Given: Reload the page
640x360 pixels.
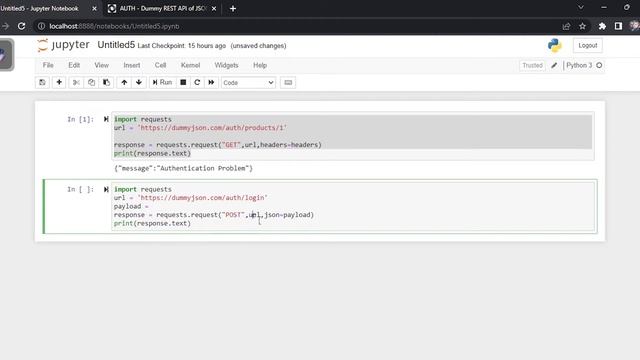Looking at the screenshot, I should coord(22,26).
